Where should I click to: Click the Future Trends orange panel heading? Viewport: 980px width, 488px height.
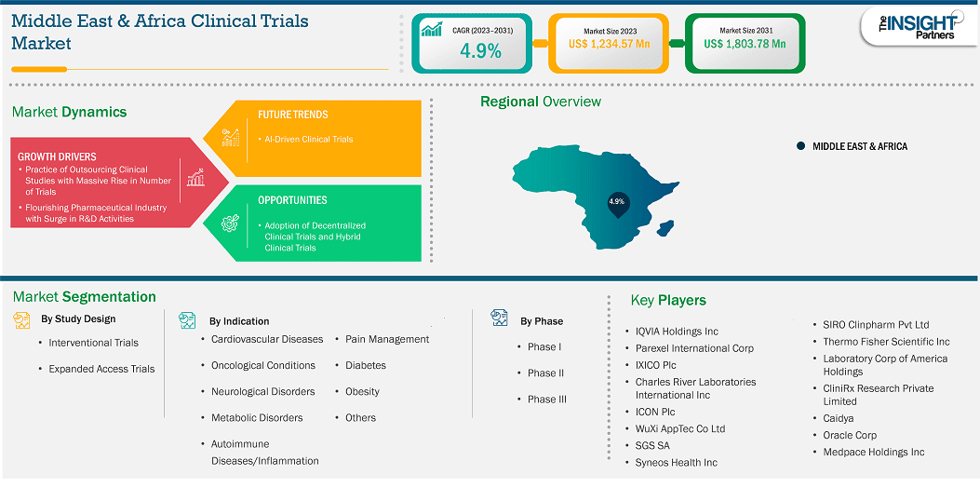point(293,115)
